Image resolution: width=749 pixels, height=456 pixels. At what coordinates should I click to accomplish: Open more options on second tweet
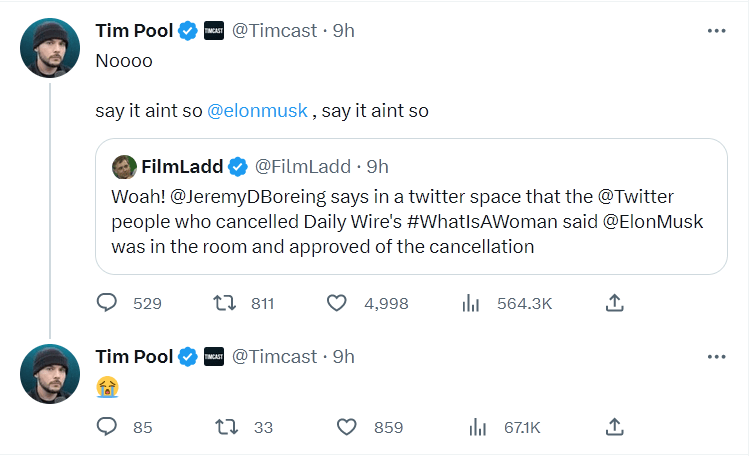pyautogui.click(x=716, y=356)
